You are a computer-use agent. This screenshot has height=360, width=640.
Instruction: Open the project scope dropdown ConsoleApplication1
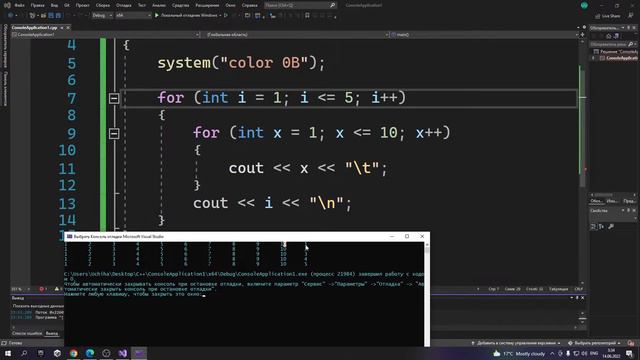106,35
